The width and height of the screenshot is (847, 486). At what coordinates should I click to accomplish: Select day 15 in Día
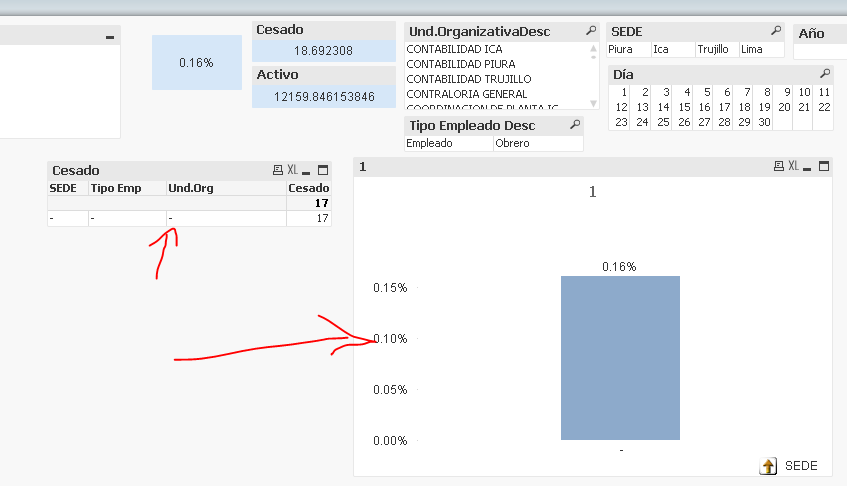[682, 107]
